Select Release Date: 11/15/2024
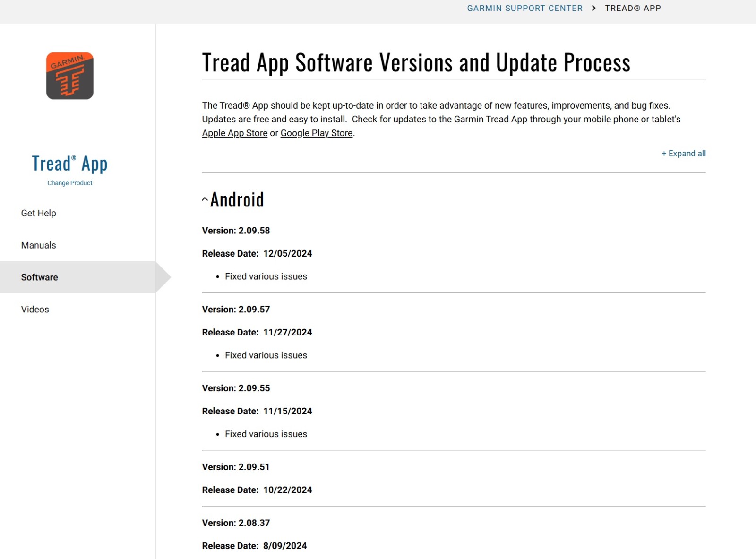The image size is (756, 559). (x=257, y=412)
